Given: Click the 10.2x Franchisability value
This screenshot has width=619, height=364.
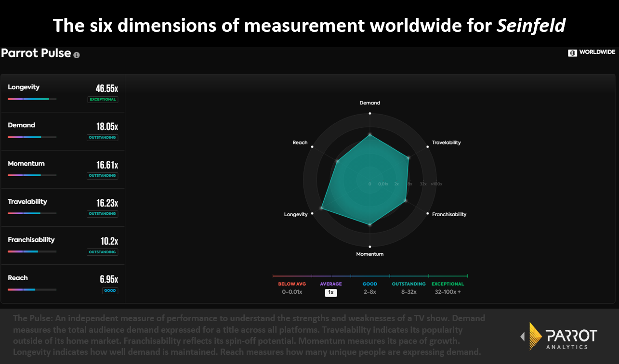Looking at the screenshot, I should pyautogui.click(x=109, y=241).
